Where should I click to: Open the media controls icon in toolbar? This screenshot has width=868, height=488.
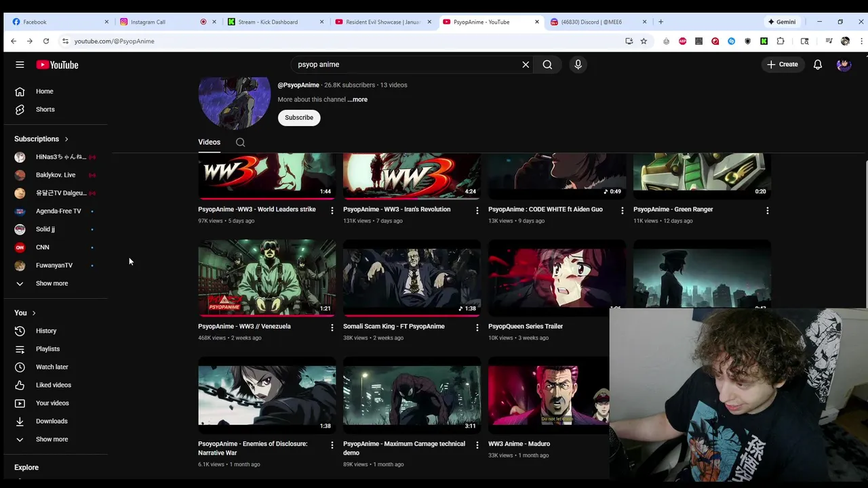(x=829, y=41)
